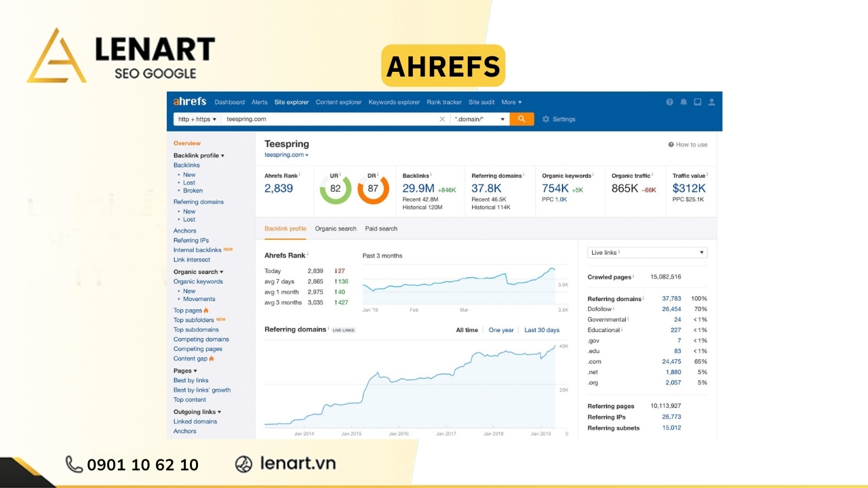
Task: Open Settings next to the search bar
Action: coord(559,119)
